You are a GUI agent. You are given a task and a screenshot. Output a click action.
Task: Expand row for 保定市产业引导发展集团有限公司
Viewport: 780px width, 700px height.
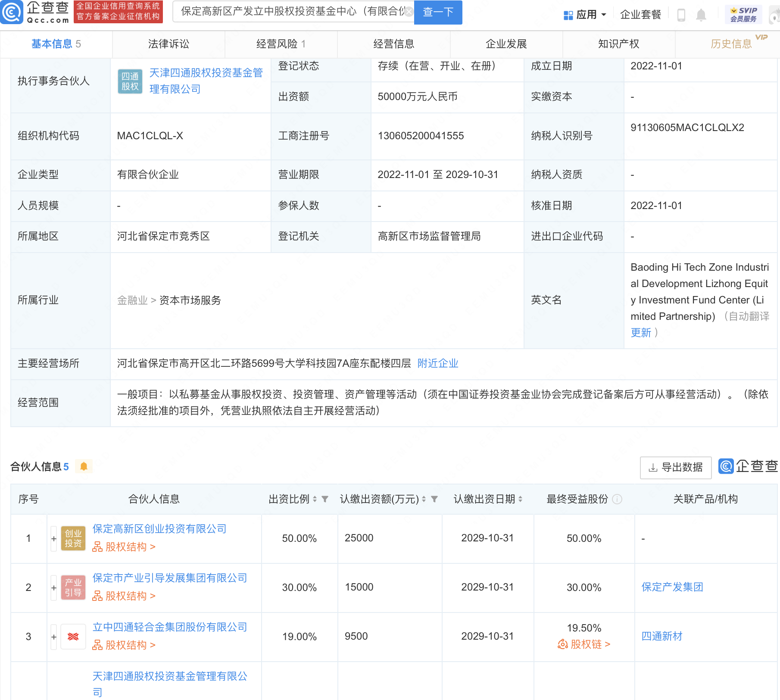point(54,587)
